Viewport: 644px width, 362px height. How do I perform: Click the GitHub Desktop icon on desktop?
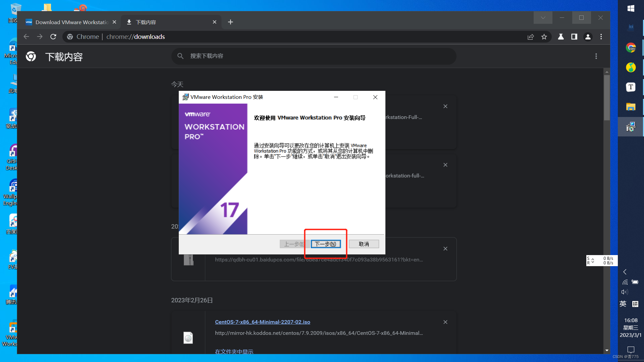click(x=13, y=151)
